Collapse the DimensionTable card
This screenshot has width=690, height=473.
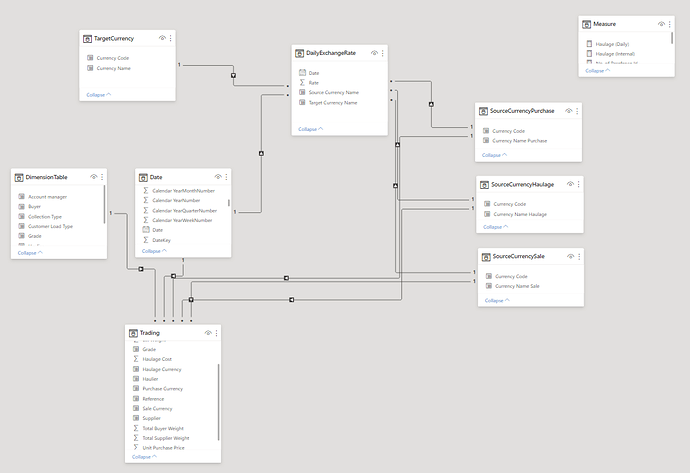pyautogui.click(x=30, y=253)
